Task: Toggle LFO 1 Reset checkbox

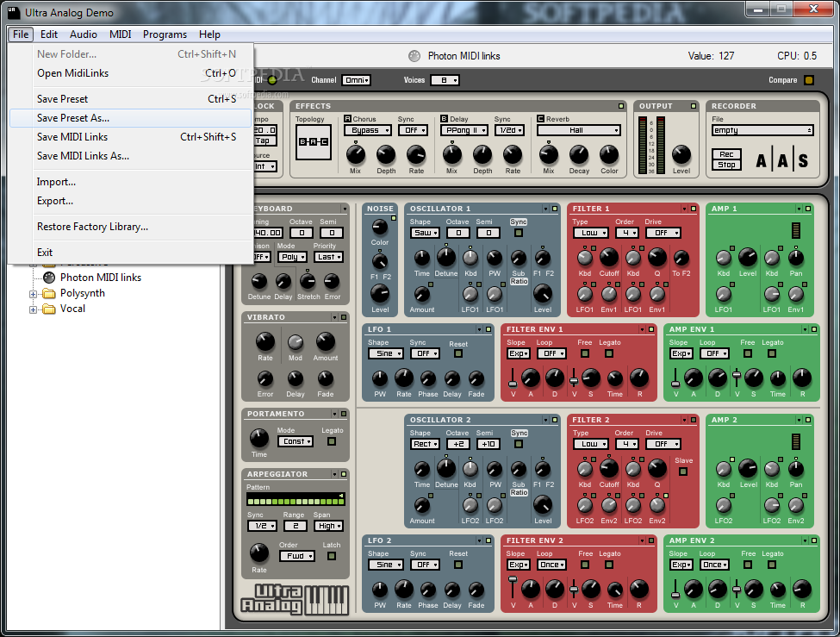Action: point(458,353)
